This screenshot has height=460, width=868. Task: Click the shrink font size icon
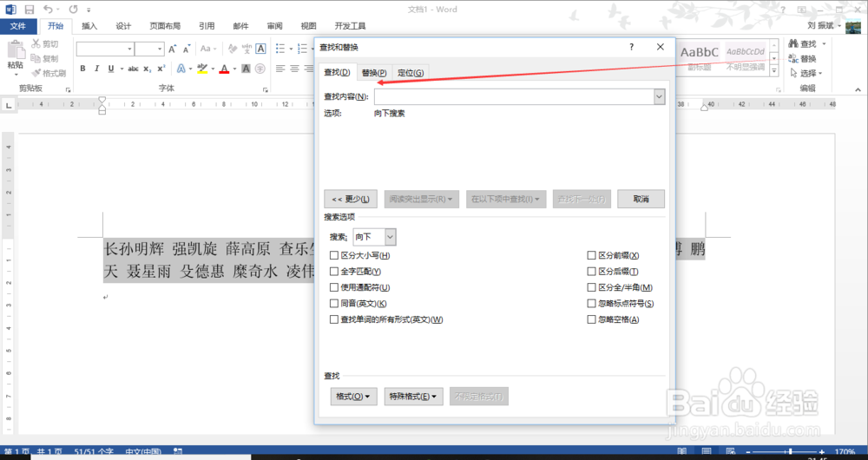(x=187, y=49)
